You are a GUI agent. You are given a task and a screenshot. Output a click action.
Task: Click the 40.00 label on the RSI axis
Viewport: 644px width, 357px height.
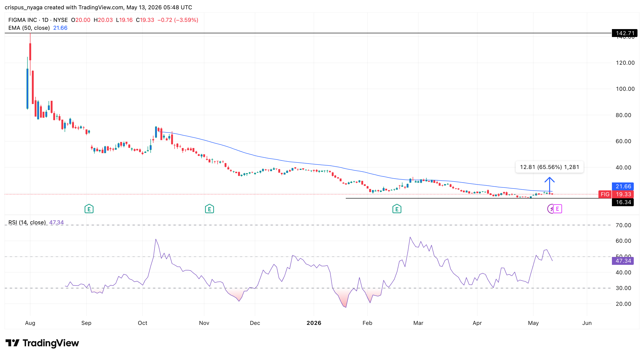[624, 273]
